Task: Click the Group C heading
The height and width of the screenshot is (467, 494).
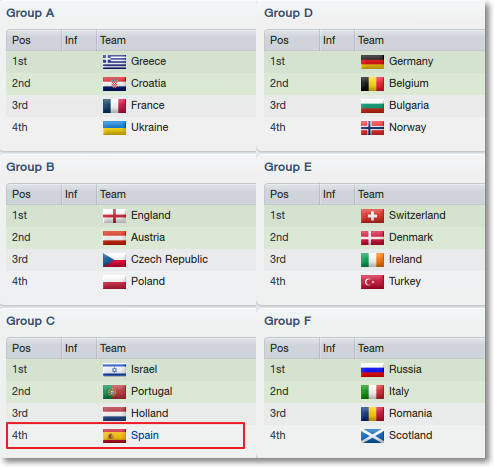Action: click(x=30, y=321)
